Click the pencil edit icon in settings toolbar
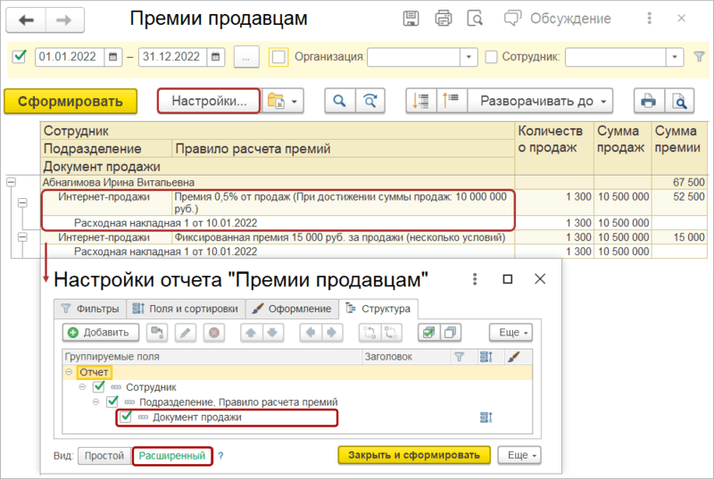Viewport: 714px width, 479px height. click(185, 332)
